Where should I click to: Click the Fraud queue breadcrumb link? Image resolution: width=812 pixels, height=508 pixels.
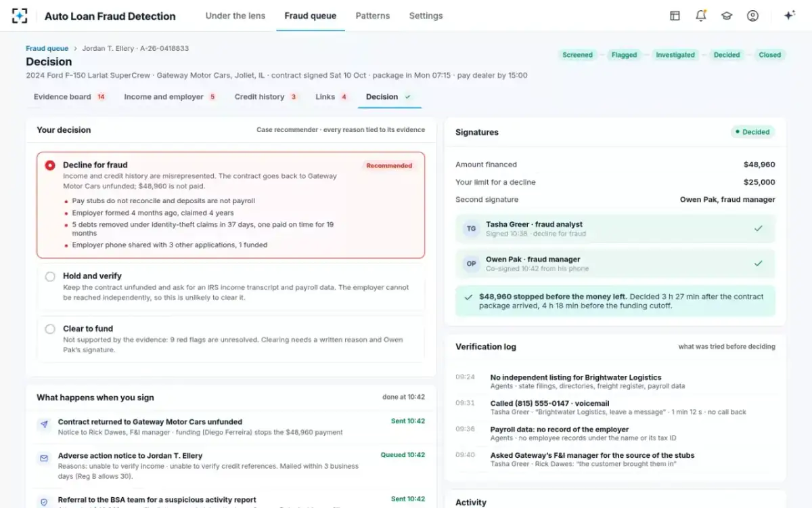click(47, 49)
